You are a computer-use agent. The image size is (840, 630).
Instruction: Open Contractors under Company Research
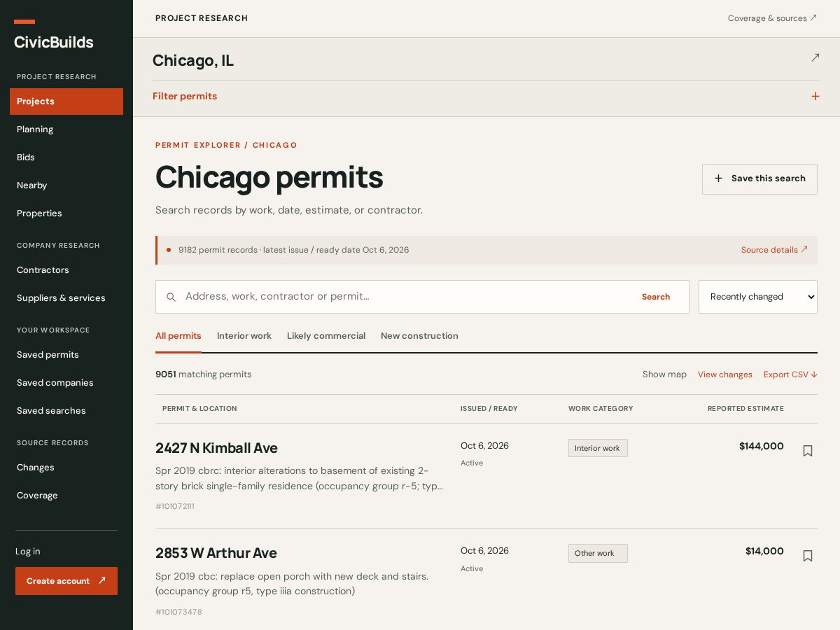66,270
